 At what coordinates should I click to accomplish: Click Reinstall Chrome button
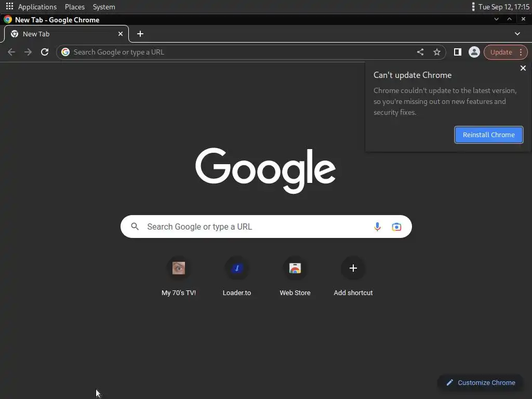(x=488, y=135)
